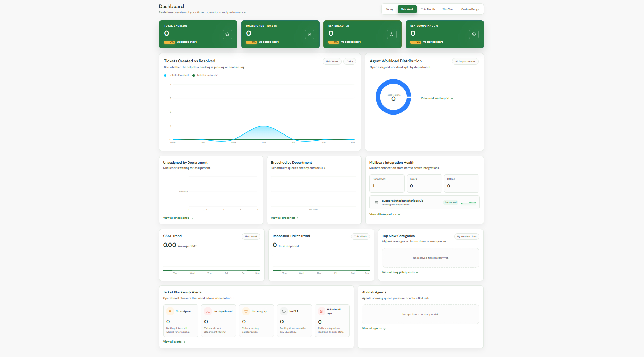Open the By resolve time dropdown
This screenshot has width=644, height=357.
pos(467,237)
